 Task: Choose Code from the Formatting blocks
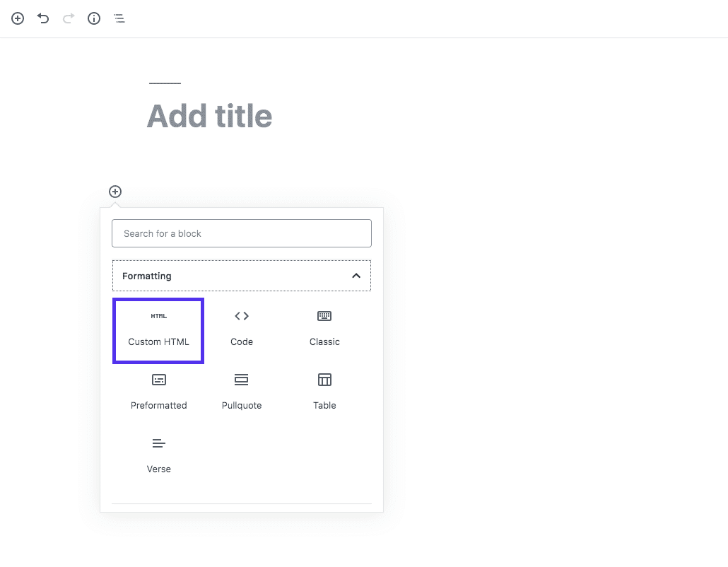coord(242,327)
